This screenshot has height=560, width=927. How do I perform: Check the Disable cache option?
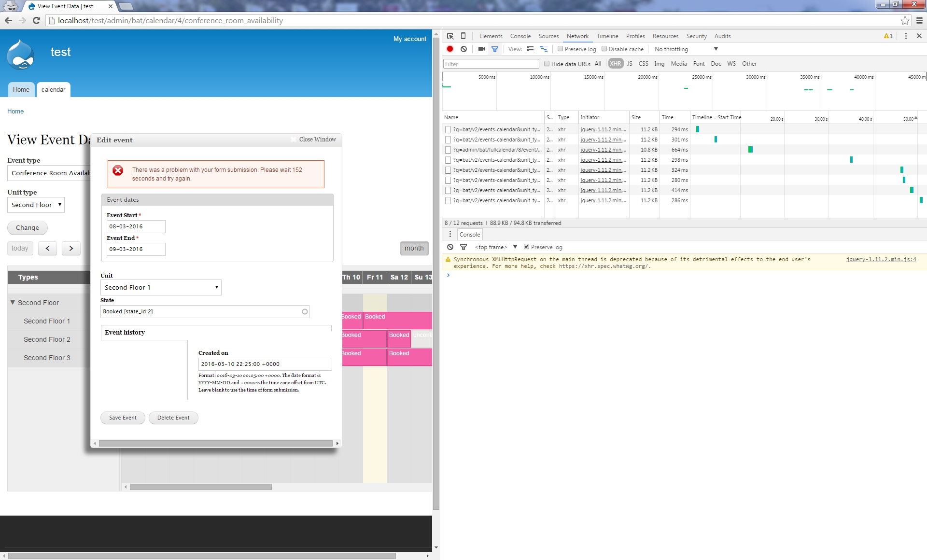[604, 49]
